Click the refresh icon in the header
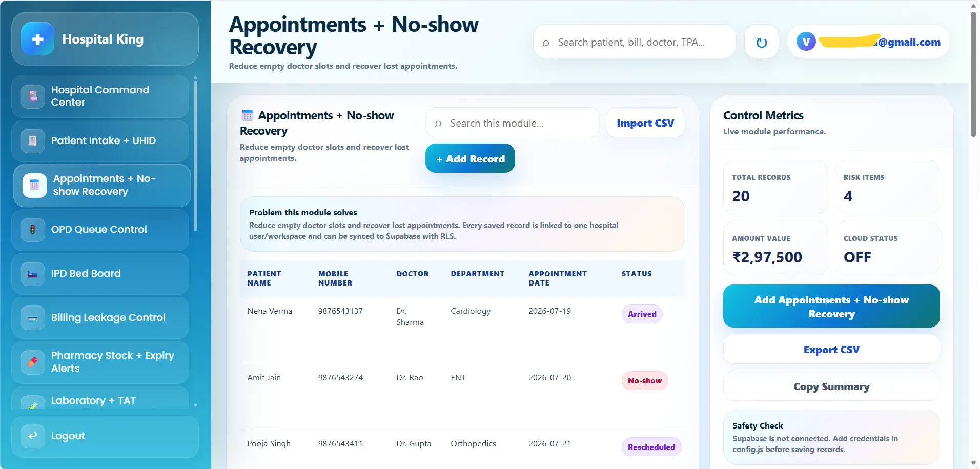 (762, 42)
